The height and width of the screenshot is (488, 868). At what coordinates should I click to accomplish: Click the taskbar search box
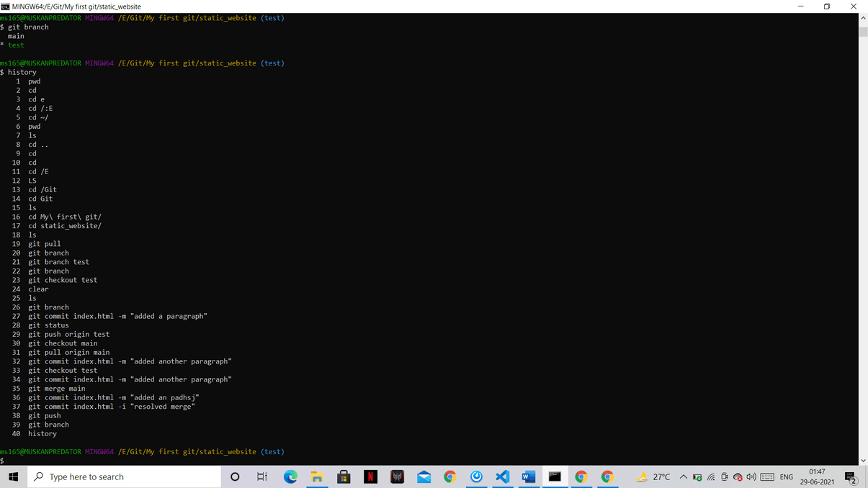pyautogui.click(x=124, y=476)
